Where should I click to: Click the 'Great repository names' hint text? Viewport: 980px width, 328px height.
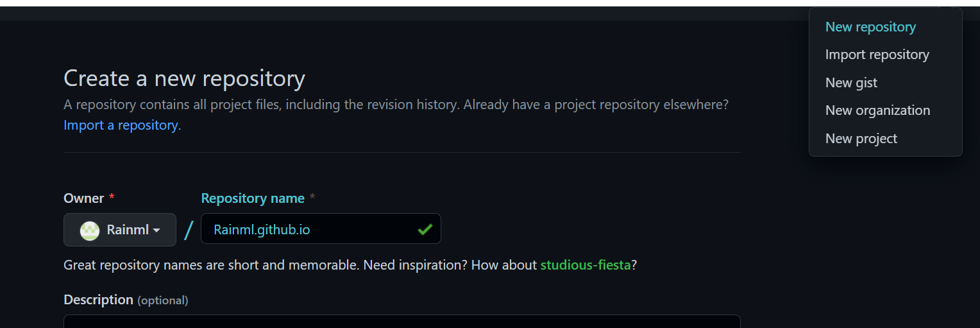[x=257, y=264]
